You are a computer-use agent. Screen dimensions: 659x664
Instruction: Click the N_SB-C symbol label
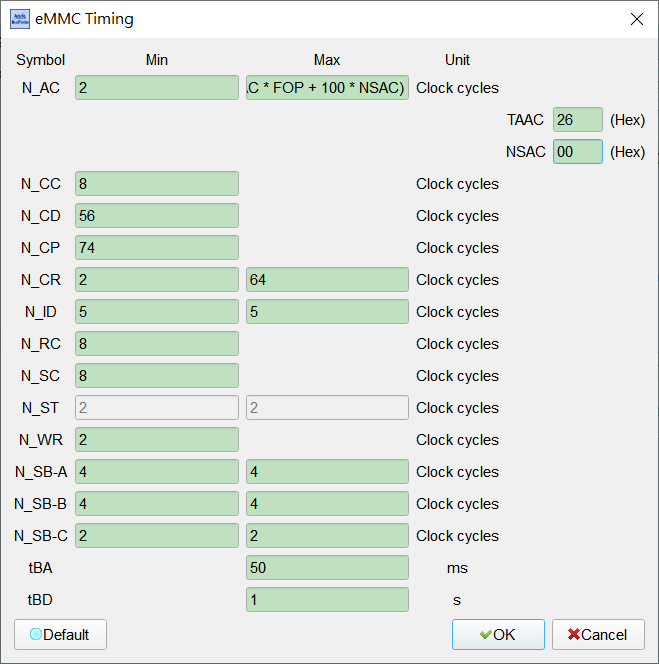(41, 535)
